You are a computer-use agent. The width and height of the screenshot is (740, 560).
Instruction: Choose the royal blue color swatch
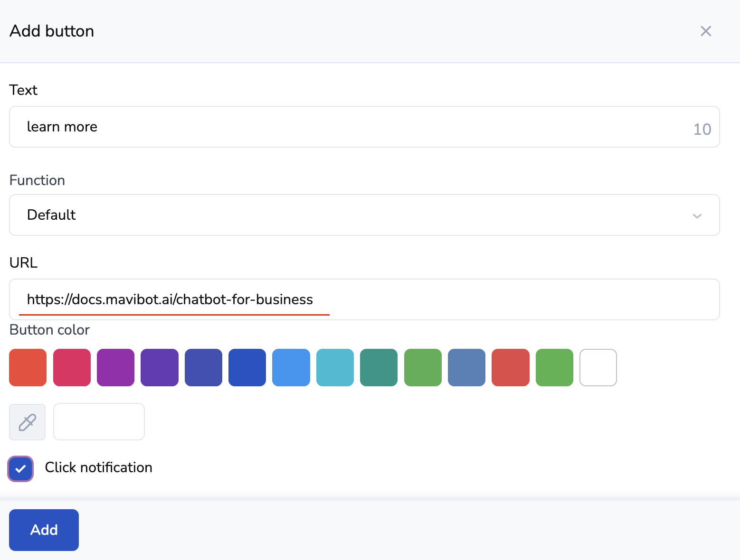click(247, 367)
